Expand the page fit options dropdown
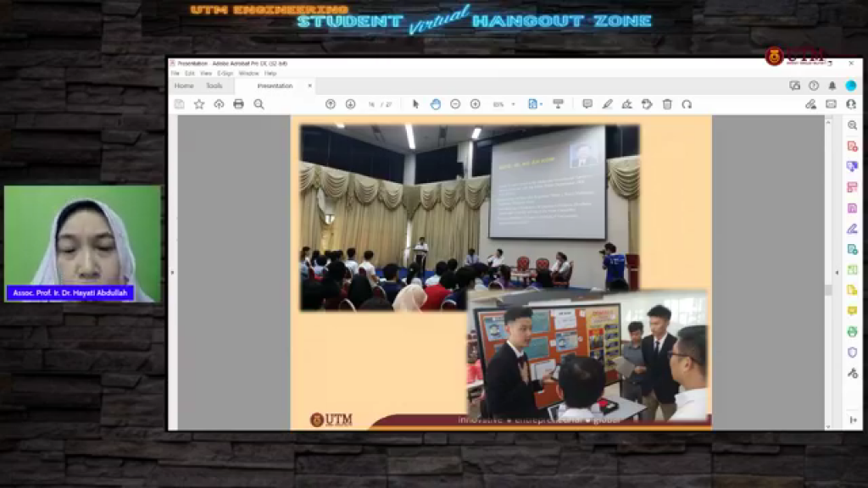The width and height of the screenshot is (868, 488). [542, 105]
